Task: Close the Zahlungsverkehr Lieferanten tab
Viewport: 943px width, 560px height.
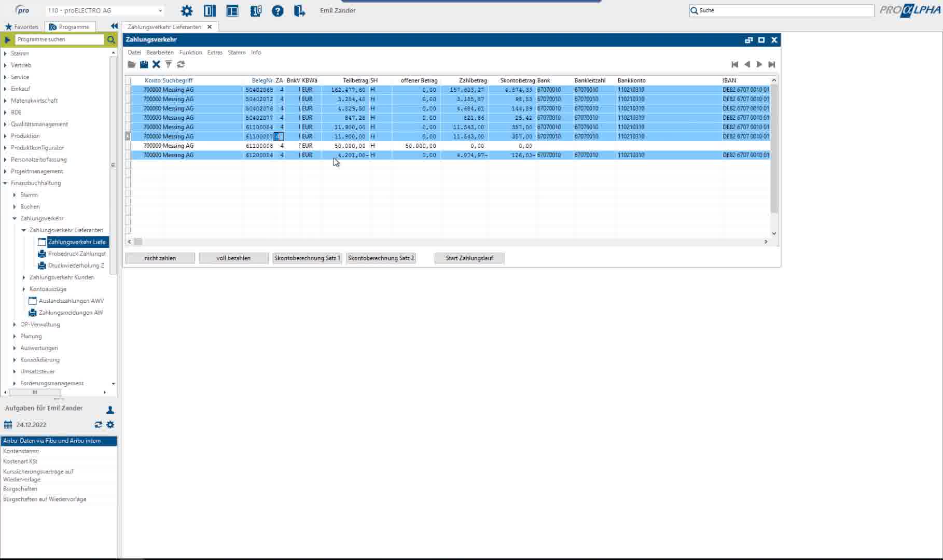Action: click(210, 27)
